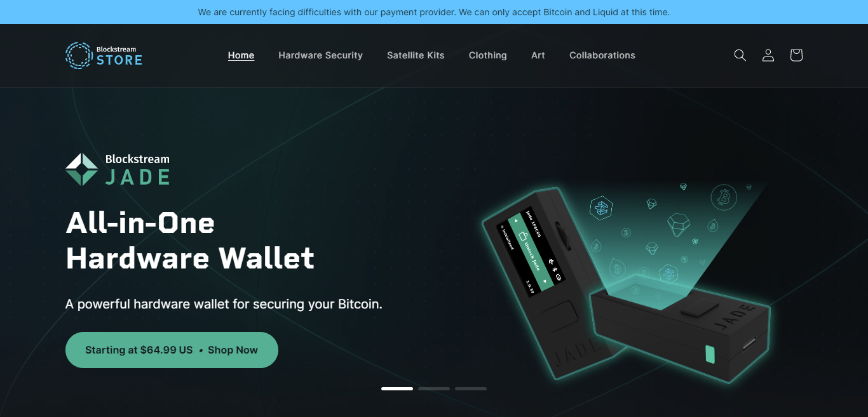
Task: Click the Blockstream Store logo
Action: click(x=104, y=55)
